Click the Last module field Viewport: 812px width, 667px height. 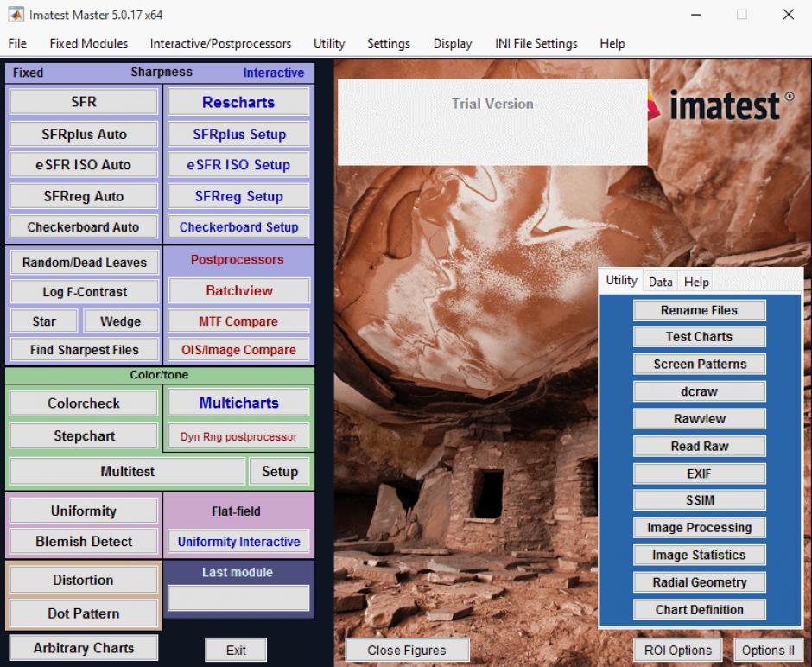click(x=238, y=598)
